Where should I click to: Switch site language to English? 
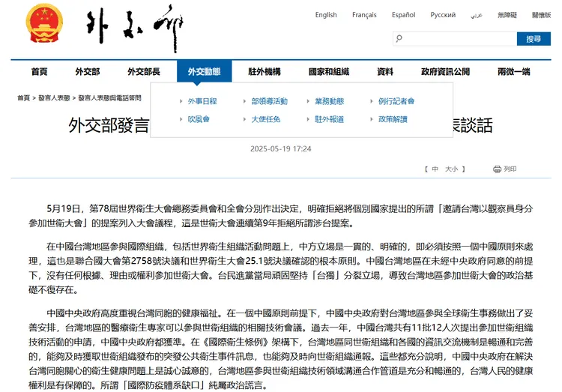pos(326,15)
